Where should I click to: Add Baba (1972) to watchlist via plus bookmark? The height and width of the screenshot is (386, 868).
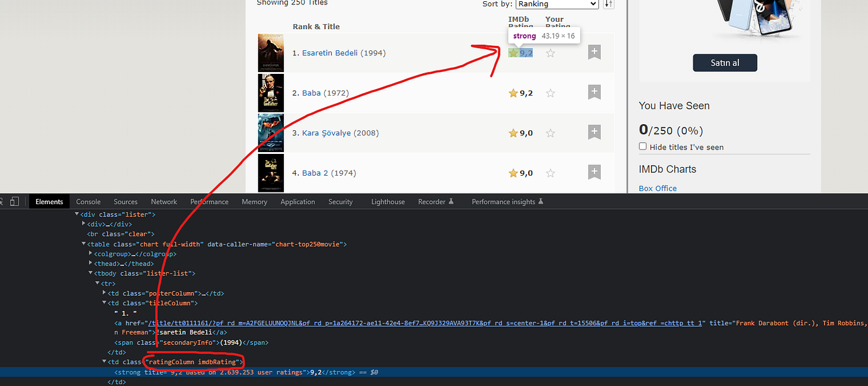pyautogui.click(x=594, y=92)
